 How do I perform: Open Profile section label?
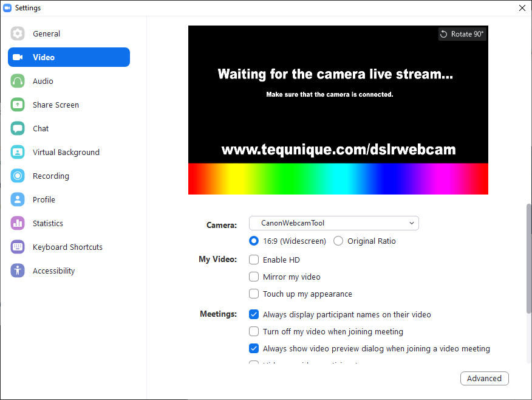click(44, 199)
